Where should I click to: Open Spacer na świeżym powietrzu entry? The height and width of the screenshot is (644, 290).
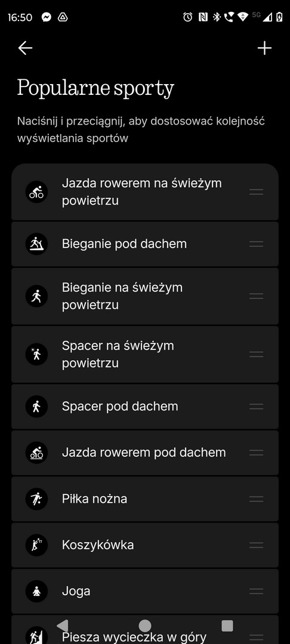(145, 354)
